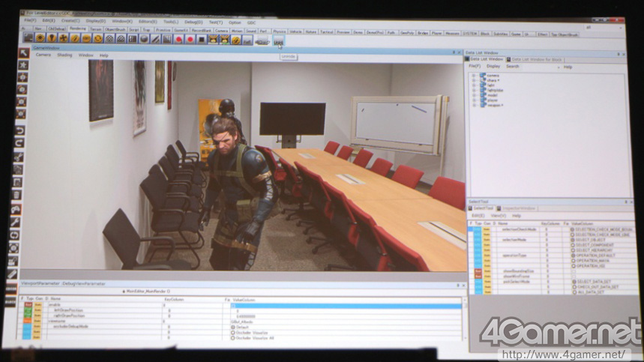Open the Debug(D) menu
Viewport: 644px width, 362px height.
(192, 22)
